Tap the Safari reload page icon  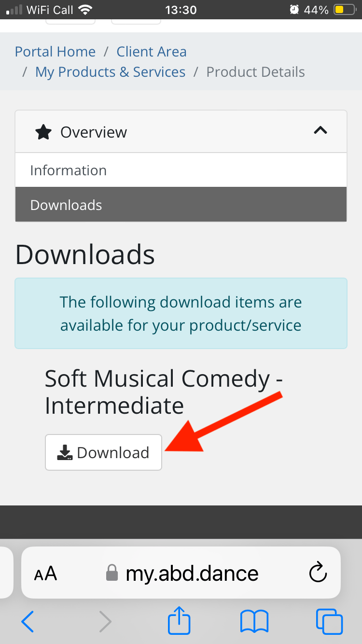click(318, 573)
